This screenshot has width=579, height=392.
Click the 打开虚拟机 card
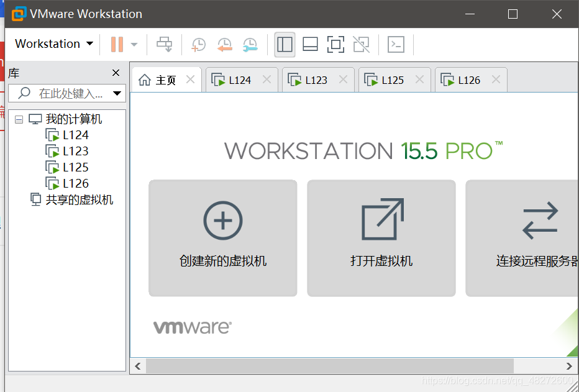(381, 238)
